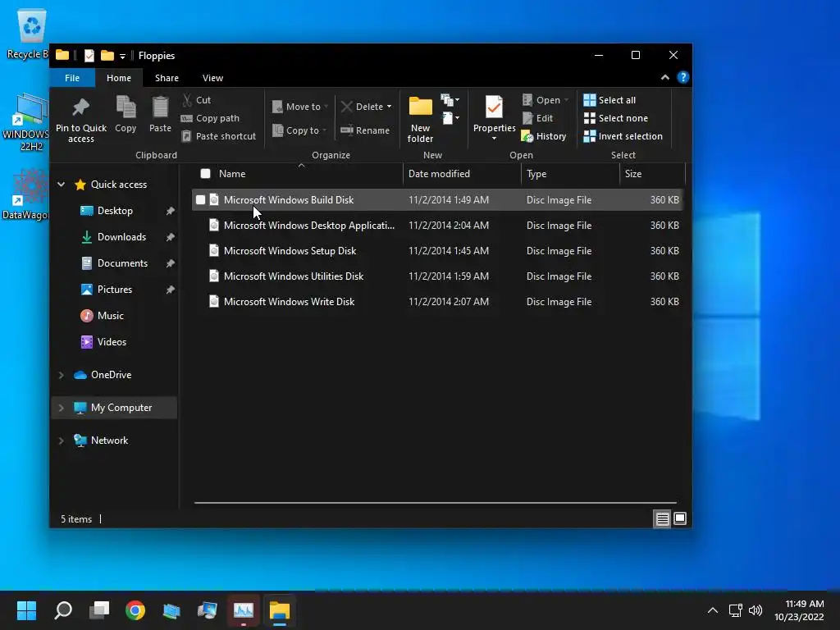Click New folder icon in title bar quick toolbar

point(107,55)
